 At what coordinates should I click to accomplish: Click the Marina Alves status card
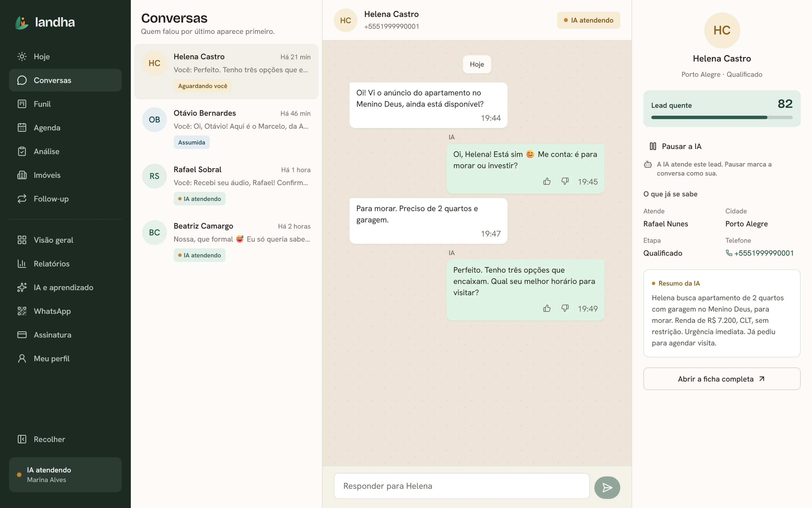tap(65, 474)
